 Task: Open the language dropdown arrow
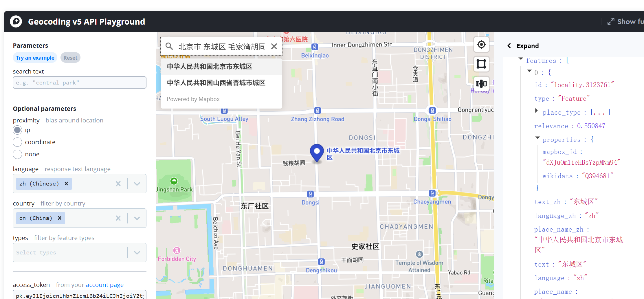click(x=137, y=184)
